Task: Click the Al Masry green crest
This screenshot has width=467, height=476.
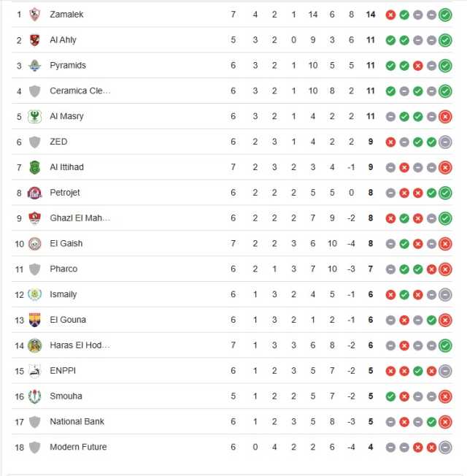Action: (x=34, y=116)
